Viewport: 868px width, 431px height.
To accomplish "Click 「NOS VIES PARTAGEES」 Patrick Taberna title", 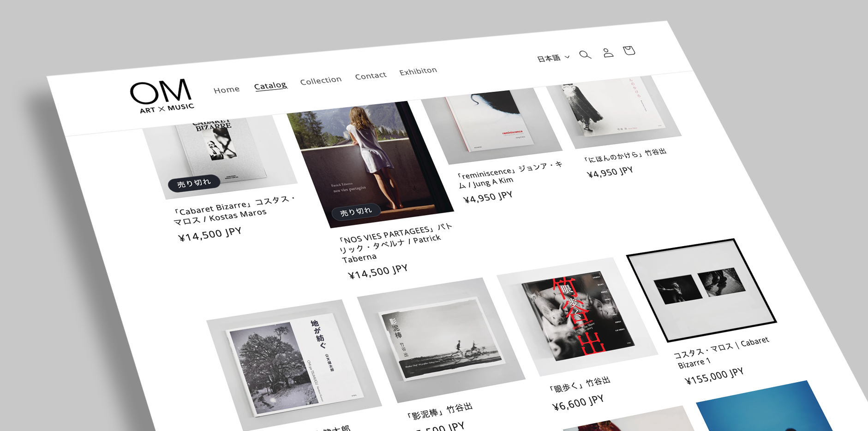I will (x=396, y=242).
